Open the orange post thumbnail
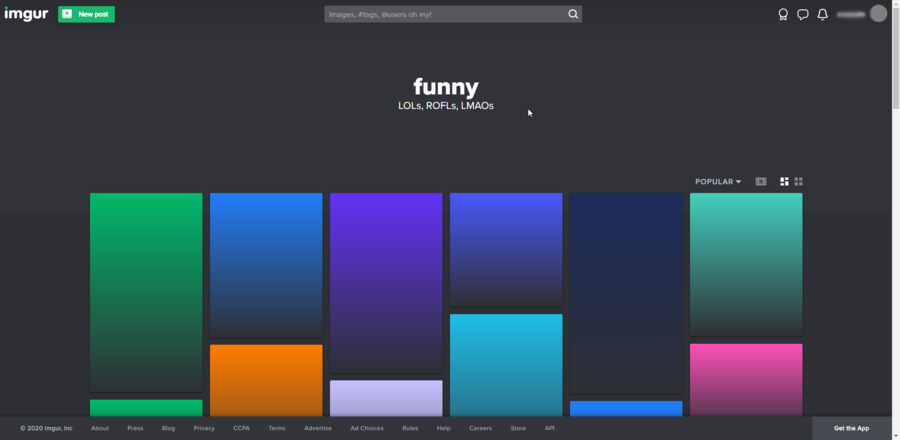Image resolution: width=900 pixels, height=440 pixels. 266,380
